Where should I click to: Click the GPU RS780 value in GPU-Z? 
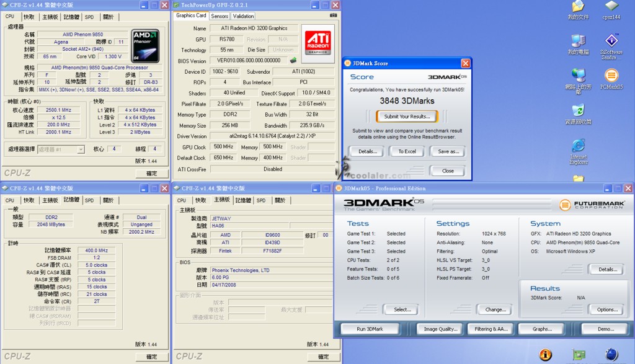click(x=227, y=39)
